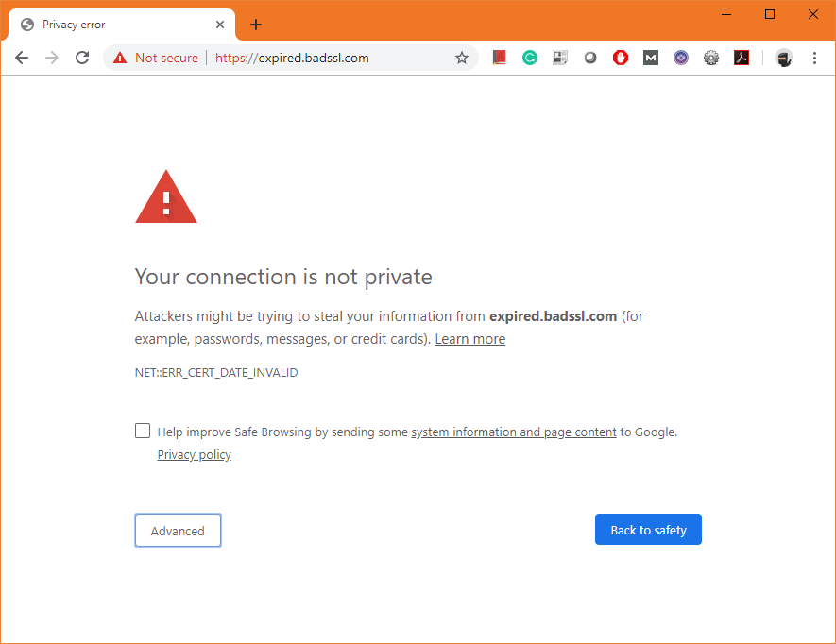Open a new tab with plus button
Screen dimensions: 836x644
256,25
